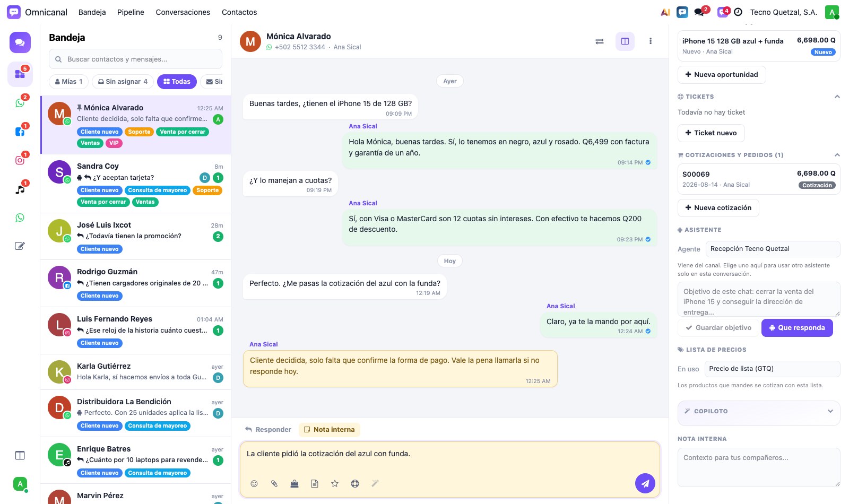This screenshot has height=504, width=849.
Task: Filter inbox by Sin asignar
Action: pyautogui.click(x=123, y=82)
